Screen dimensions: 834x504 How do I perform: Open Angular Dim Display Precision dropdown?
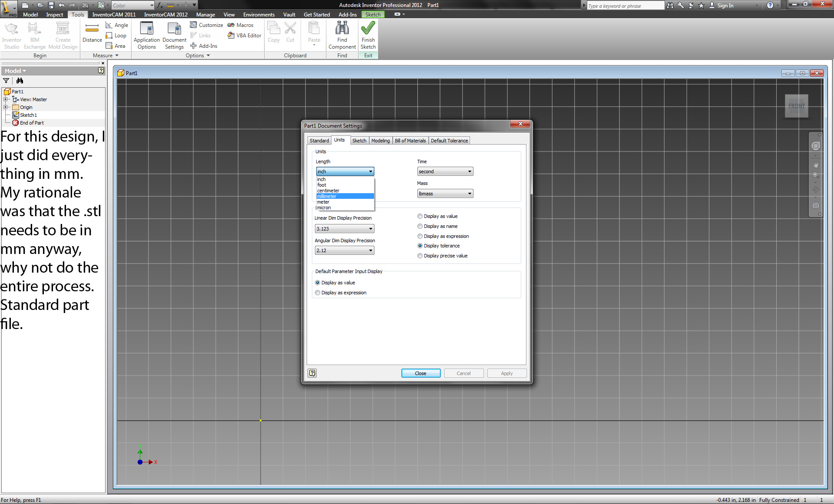click(344, 250)
